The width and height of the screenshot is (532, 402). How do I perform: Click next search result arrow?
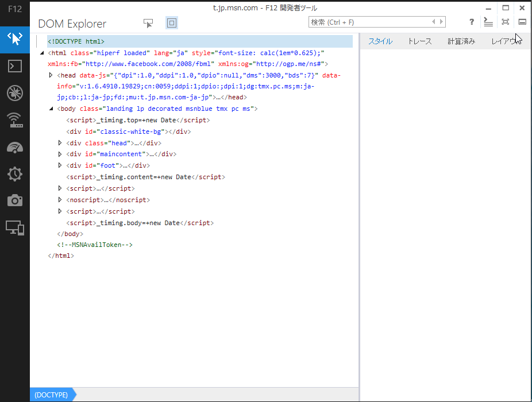pyautogui.click(x=441, y=22)
